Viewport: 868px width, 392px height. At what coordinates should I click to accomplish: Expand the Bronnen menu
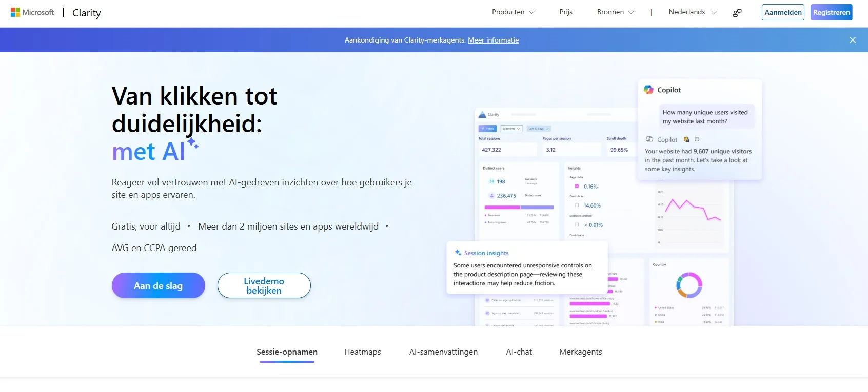coord(615,12)
